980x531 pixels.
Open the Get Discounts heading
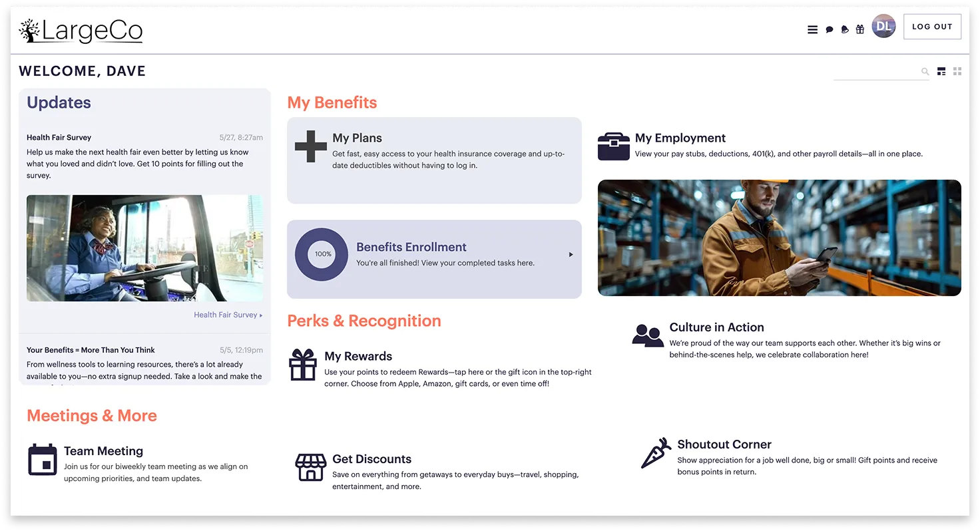coord(371,459)
